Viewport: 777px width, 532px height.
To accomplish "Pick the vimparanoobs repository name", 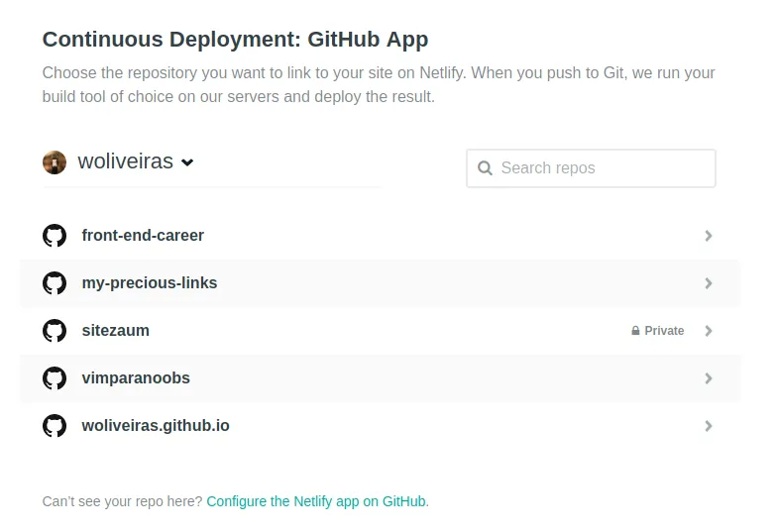I will pos(136,378).
